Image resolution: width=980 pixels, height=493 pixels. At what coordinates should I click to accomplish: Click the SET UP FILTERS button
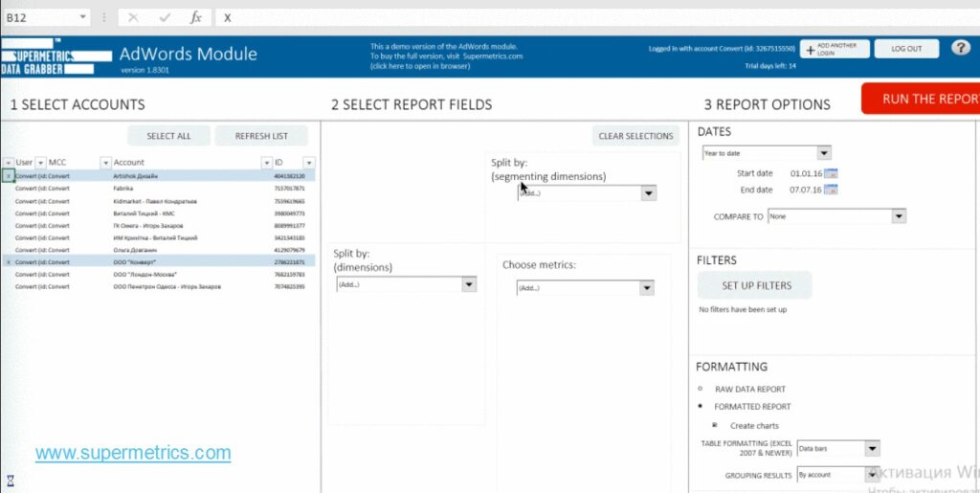pyautogui.click(x=754, y=285)
